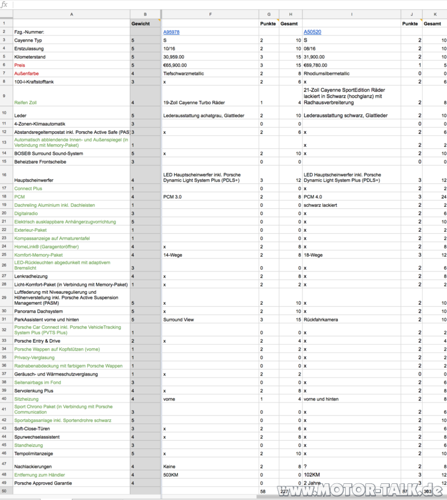Select the '€69,780.00' price cell
Image resolution: width=447 pixels, height=500 pixels.
[351, 65]
